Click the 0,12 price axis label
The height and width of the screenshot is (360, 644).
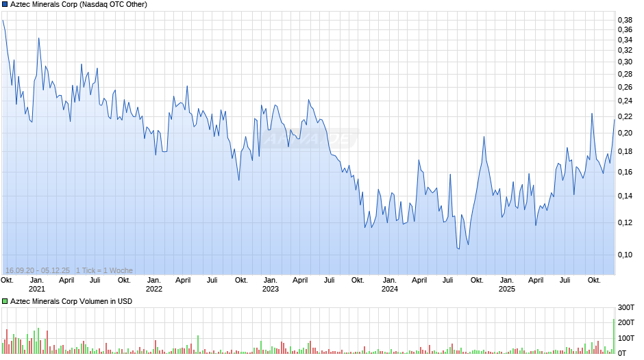625,222
